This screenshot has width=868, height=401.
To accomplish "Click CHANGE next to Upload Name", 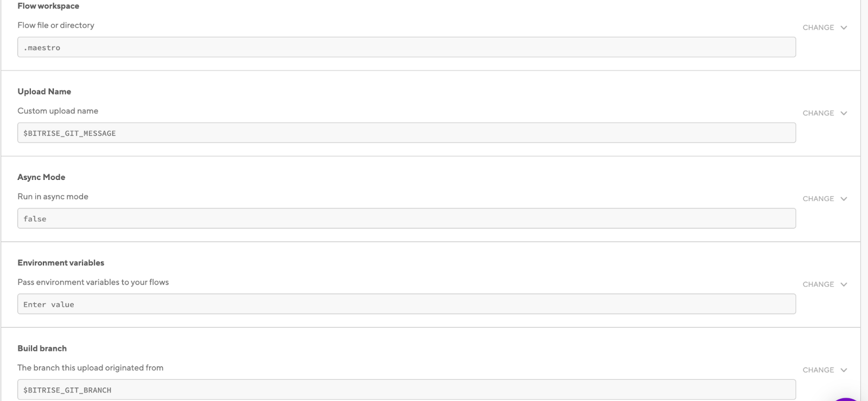I will (818, 113).
